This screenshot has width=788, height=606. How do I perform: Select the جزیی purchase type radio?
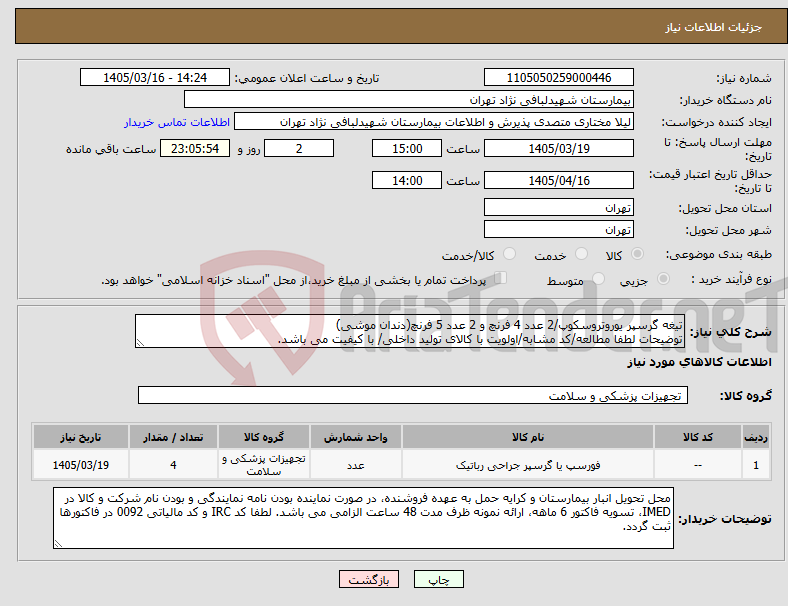[663, 279]
